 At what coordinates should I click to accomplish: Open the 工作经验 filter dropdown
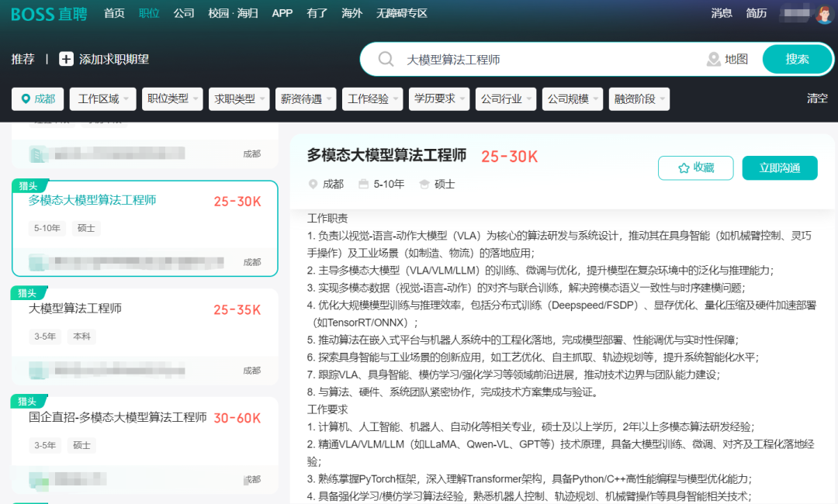click(x=372, y=98)
